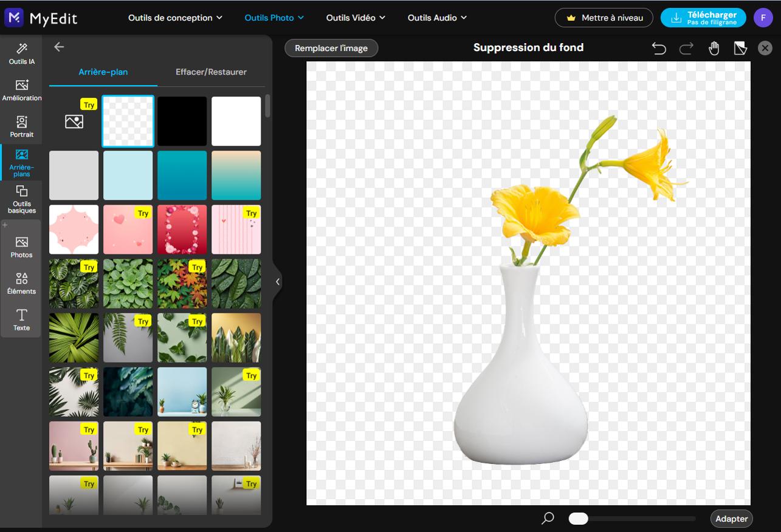
Task: Open the Outils basiques panel
Action: [21, 199]
